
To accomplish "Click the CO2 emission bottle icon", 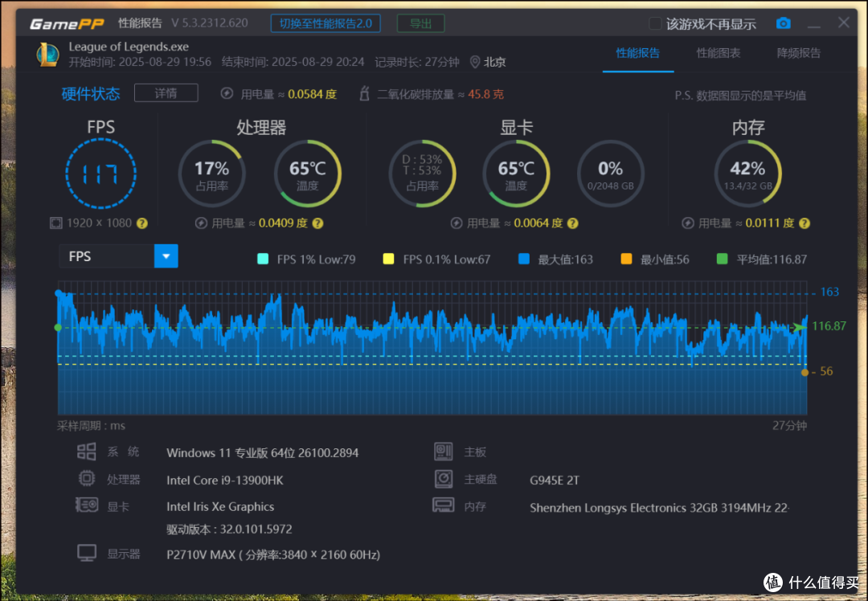I will tap(364, 93).
